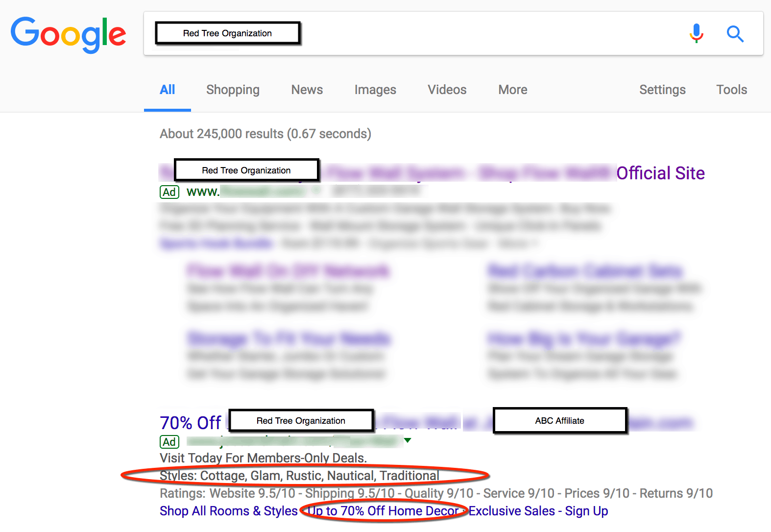Go to the News tab
This screenshot has width=771, height=532.
[x=307, y=90]
